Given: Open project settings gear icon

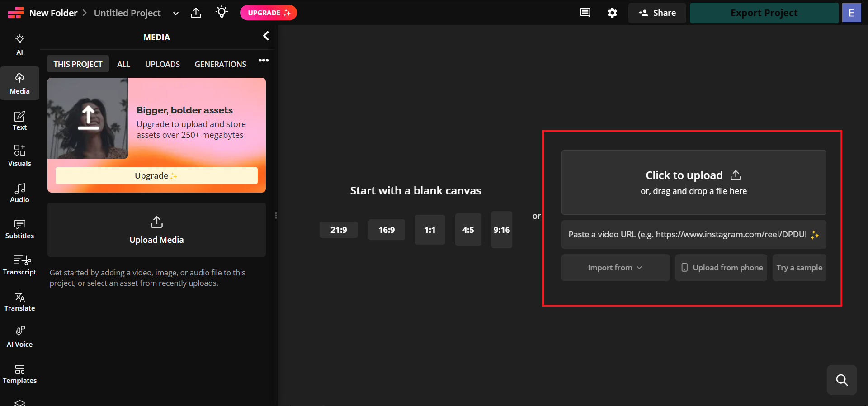Looking at the screenshot, I should coord(612,13).
